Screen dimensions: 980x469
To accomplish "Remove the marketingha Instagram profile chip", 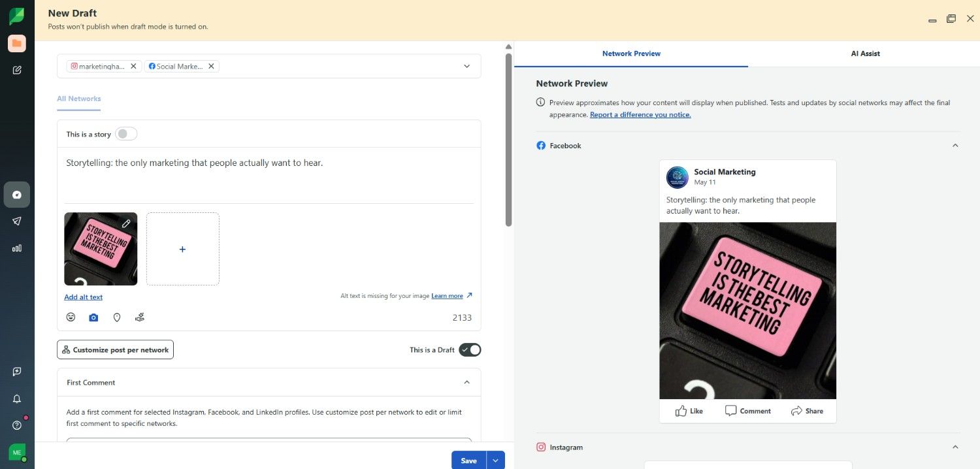I will pyautogui.click(x=133, y=66).
